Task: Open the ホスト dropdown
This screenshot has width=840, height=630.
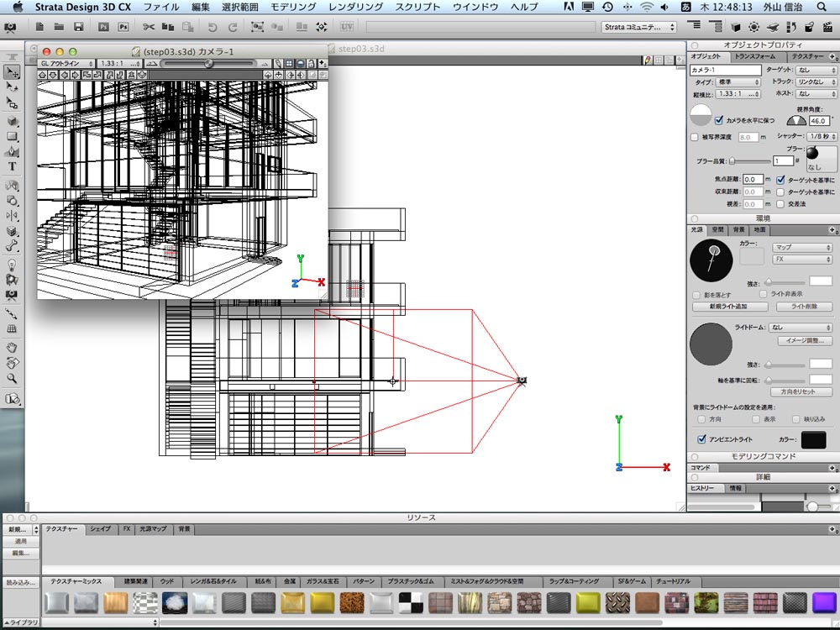Action: tap(816, 94)
